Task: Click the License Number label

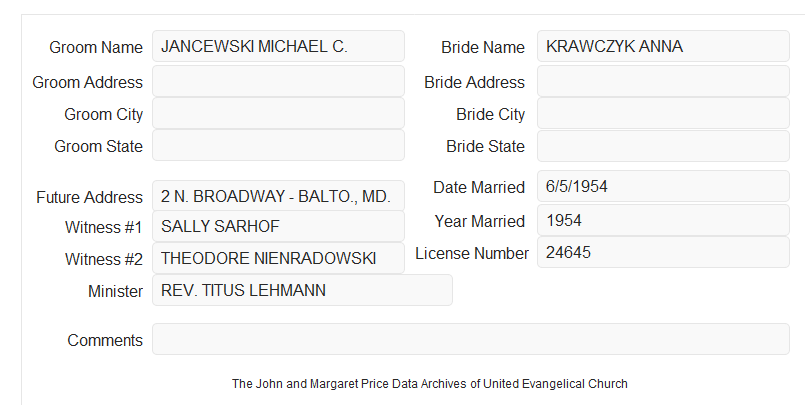Action: (472, 254)
